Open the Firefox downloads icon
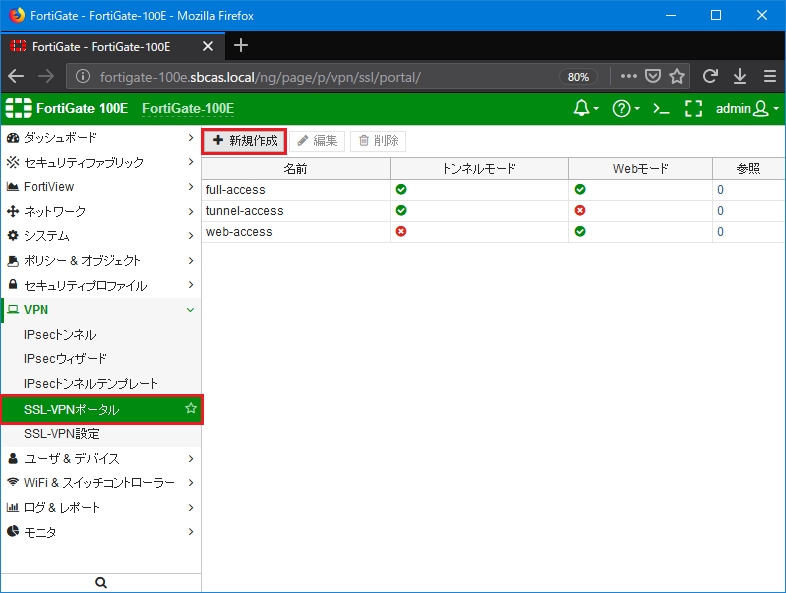 740,76
